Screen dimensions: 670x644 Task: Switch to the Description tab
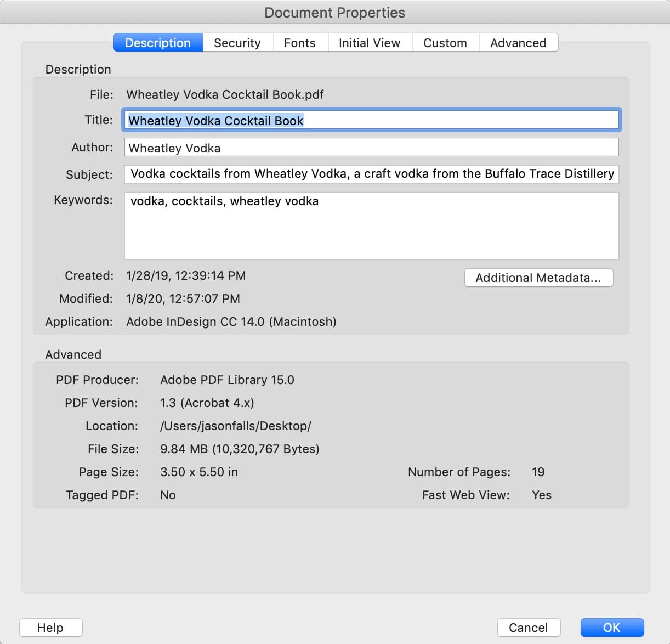158,43
